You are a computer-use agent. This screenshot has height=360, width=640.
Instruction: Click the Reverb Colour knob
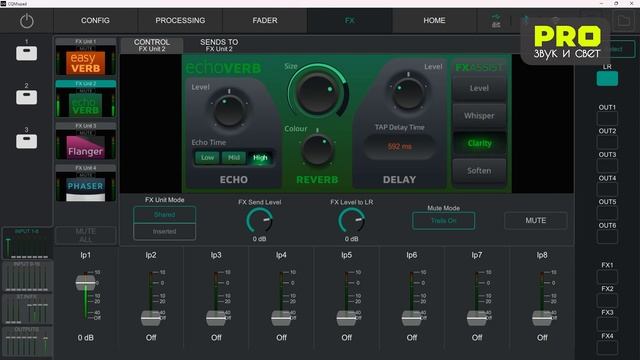(x=317, y=149)
